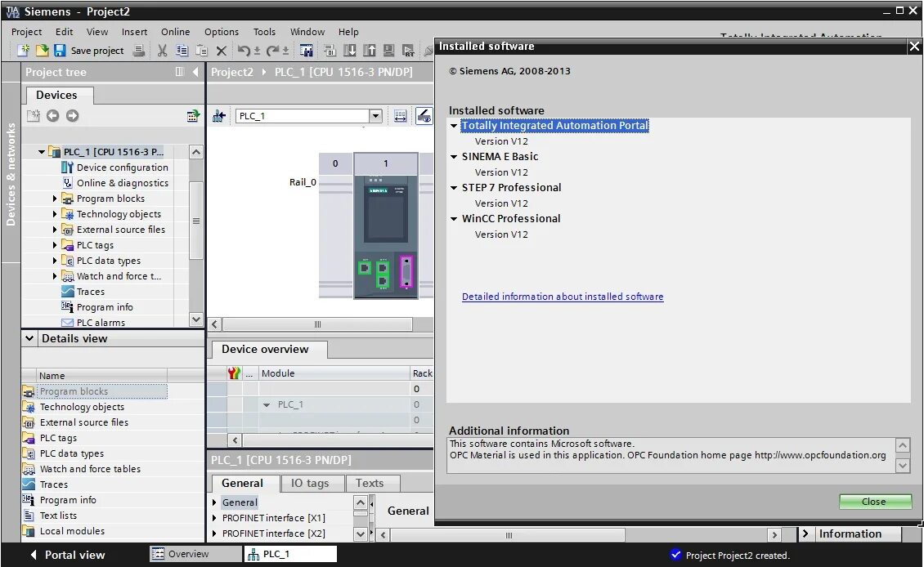This screenshot has width=924, height=567.
Task: Click the Start simulation icon
Action: (x=389, y=51)
